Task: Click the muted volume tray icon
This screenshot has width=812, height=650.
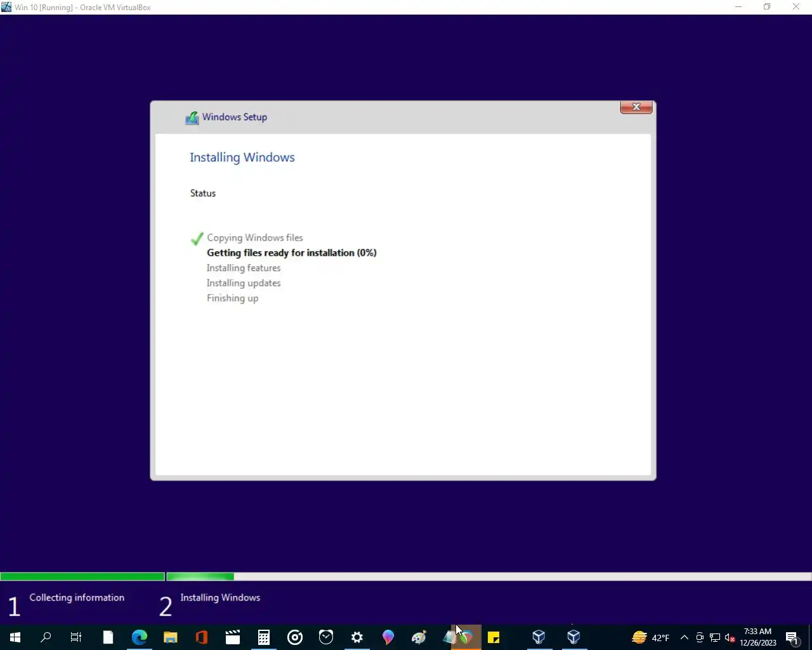Action: [730, 637]
